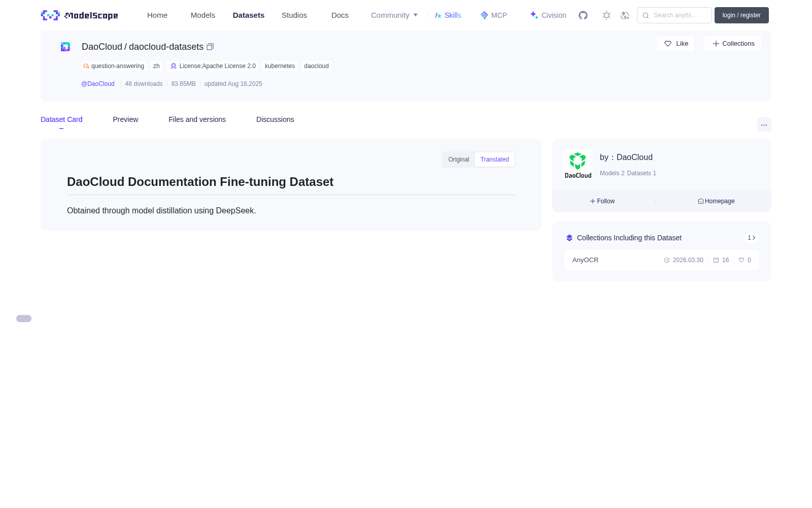This screenshot has width=812, height=508.
Task: Click the login / register button
Action: click(741, 15)
